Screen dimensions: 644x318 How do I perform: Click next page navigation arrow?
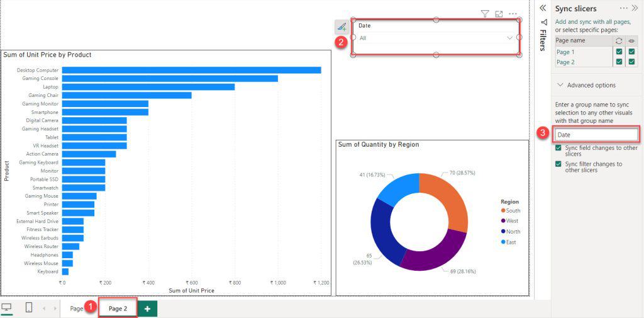coord(55,308)
